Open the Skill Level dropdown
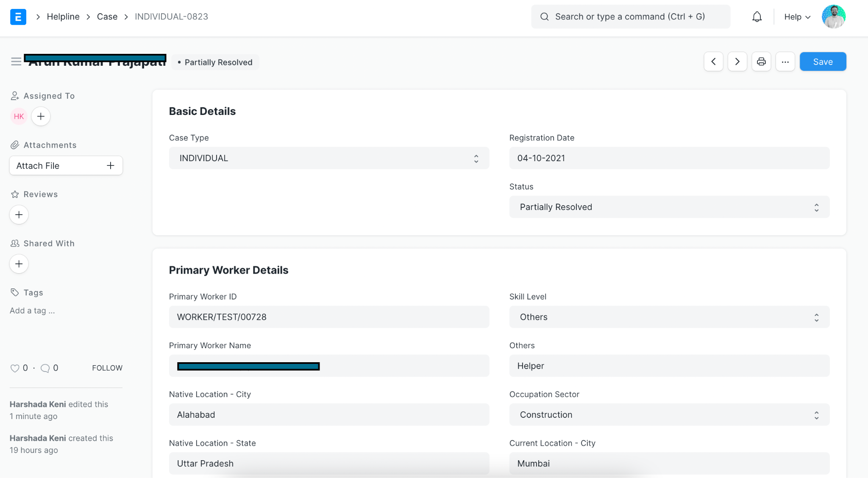 pyautogui.click(x=669, y=317)
